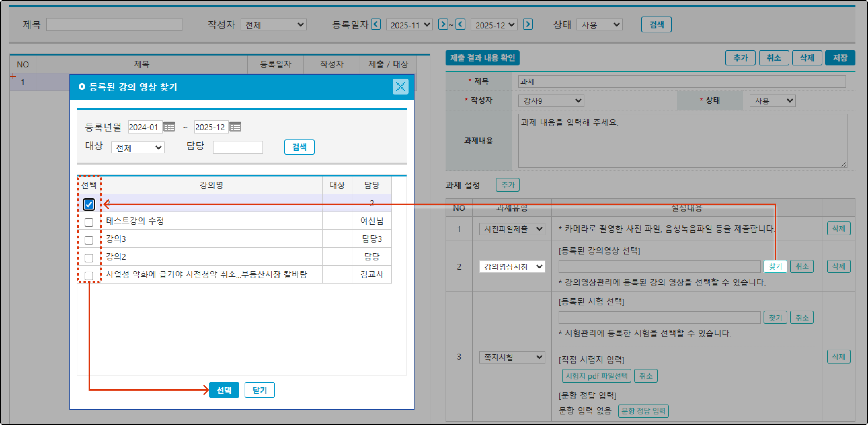Click the red plus expand icon in row 1
Screen dimensions: 868x425
[13, 76]
